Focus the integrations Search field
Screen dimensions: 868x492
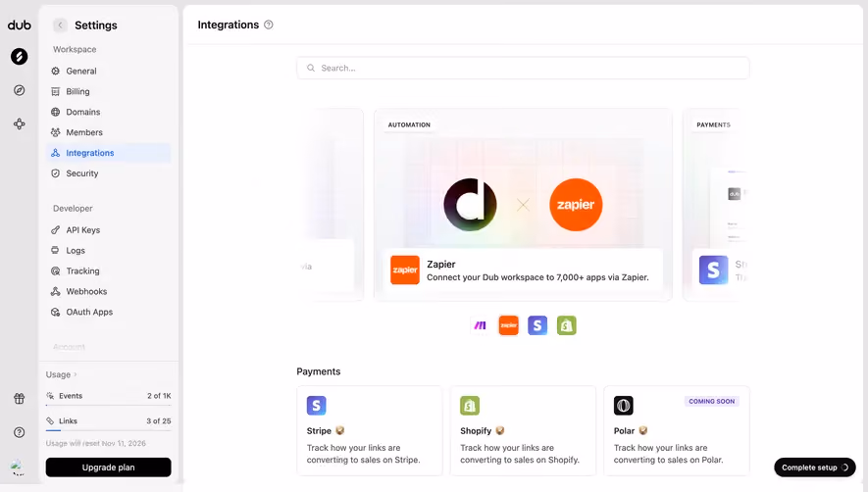pos(523,68)
